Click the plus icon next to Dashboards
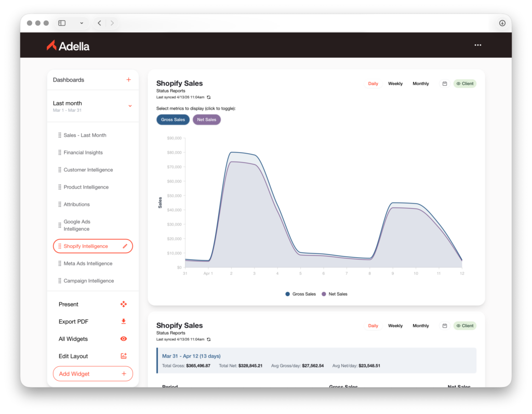 pyautogui.click(x=128, y=80)
